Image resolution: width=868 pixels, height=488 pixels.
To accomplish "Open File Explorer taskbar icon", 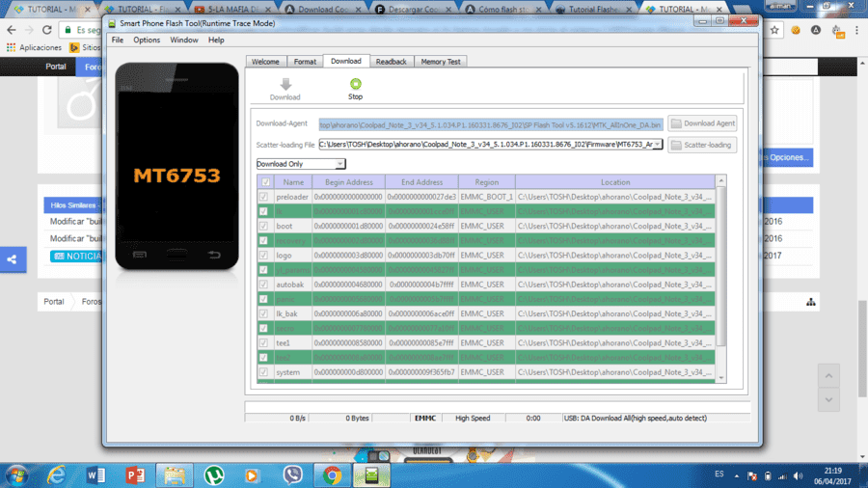I will [x=175, y=475].
